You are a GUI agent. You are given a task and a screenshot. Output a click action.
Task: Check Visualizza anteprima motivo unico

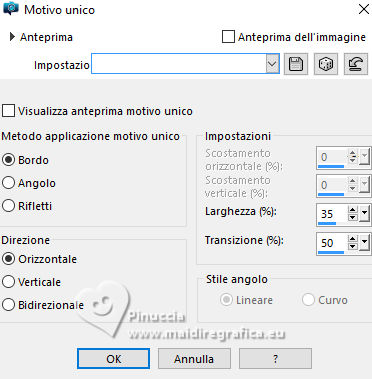coord(8,111)
